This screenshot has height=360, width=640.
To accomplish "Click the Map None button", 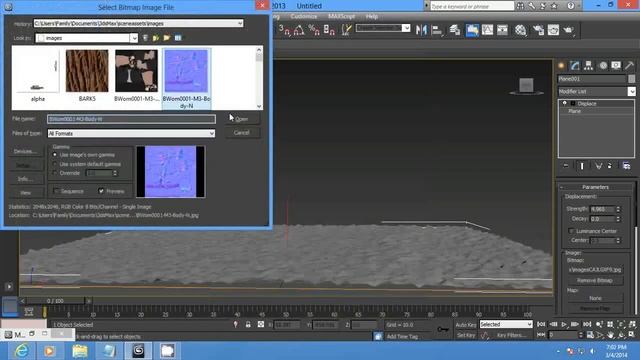I will (595, 298).
